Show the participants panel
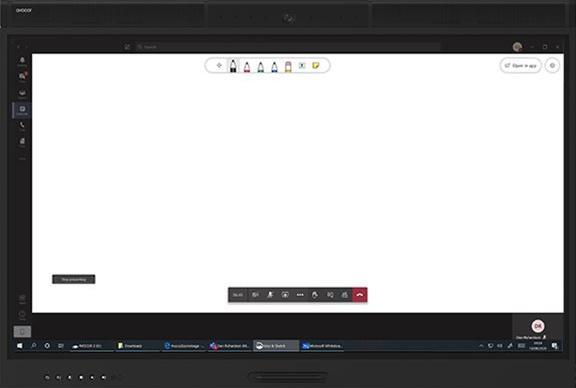The width and height of the screenshot is (576, 388). coord(345,295)
